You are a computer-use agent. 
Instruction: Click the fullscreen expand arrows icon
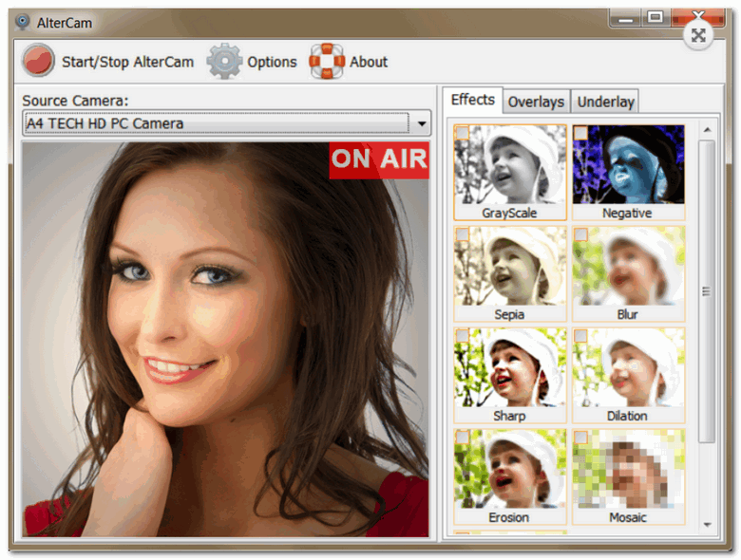pos(698,36)
